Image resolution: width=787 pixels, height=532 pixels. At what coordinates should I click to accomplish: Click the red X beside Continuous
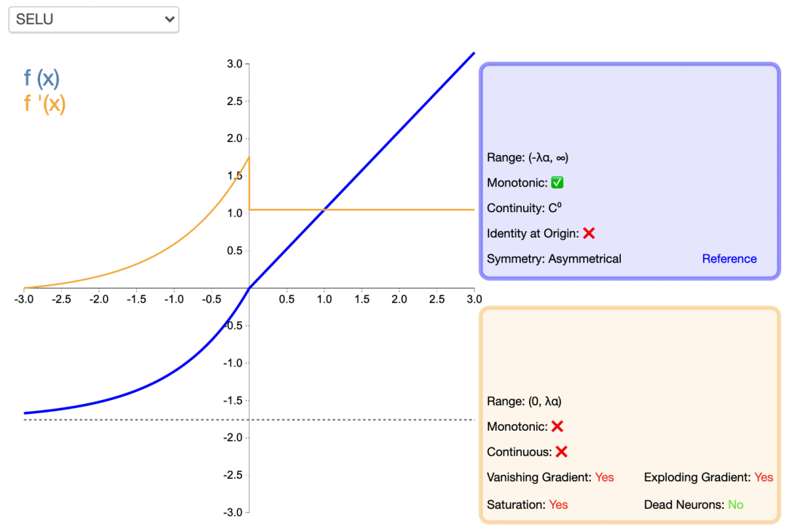(x=561, y=452)
